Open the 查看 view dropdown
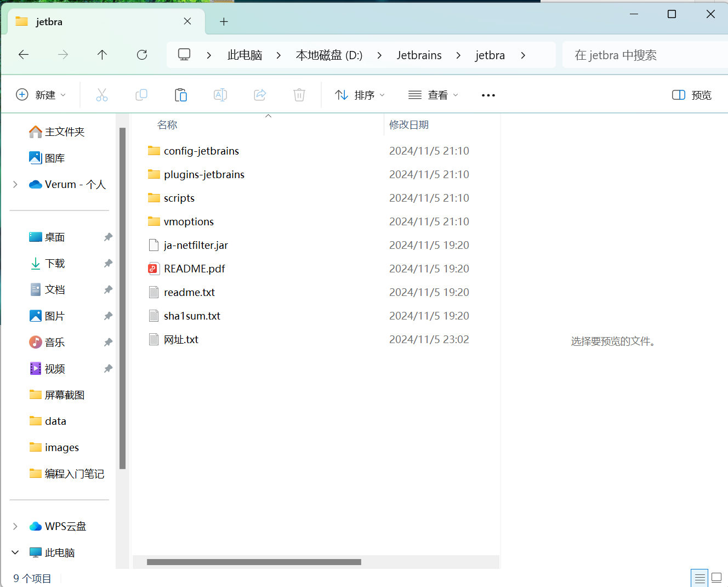Screen dimensions: 728x587 tap(433, 95)
